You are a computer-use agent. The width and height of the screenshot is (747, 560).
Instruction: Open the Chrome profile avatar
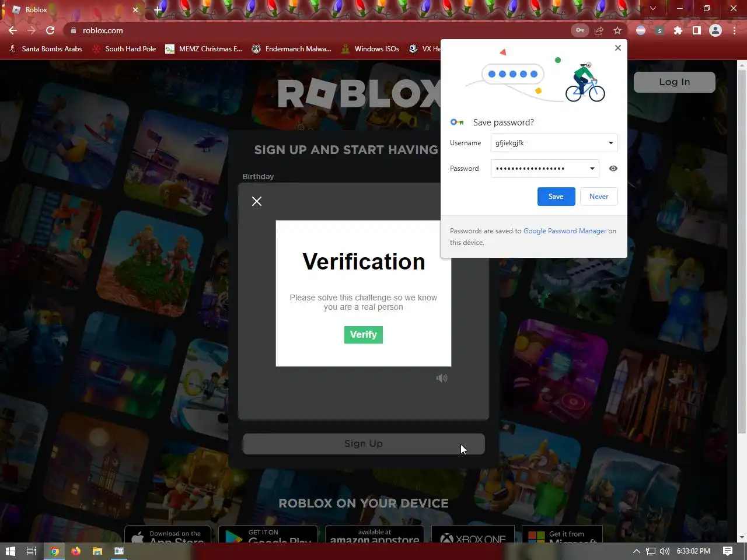pos(715,30)
